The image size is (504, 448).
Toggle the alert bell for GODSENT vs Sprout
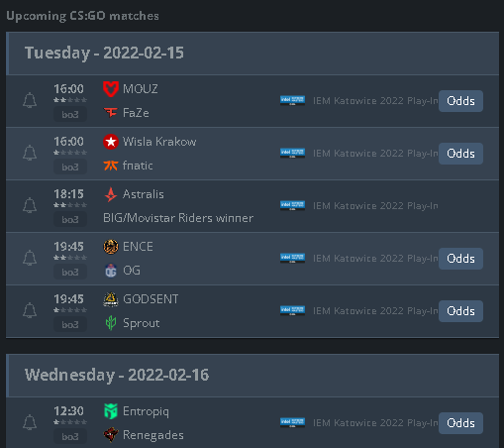tap(30, 310)
